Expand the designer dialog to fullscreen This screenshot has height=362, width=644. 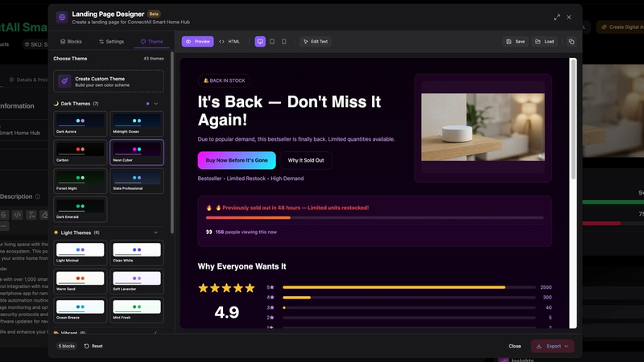tap(556, 17)
